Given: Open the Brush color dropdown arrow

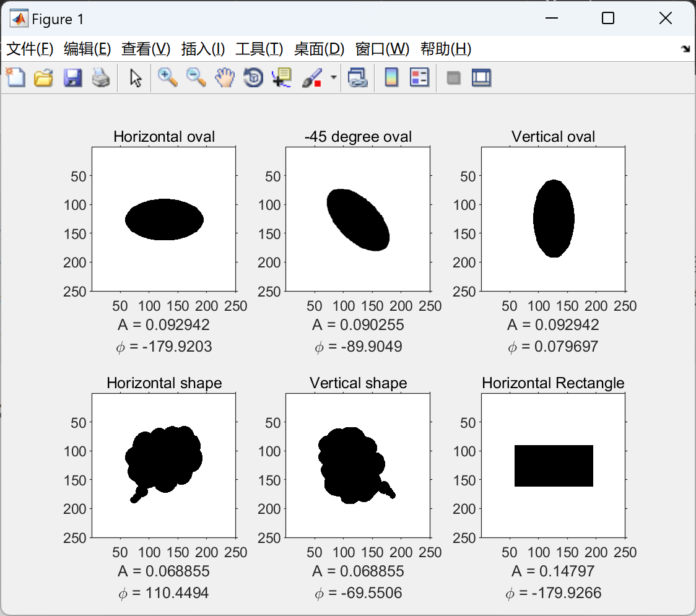Looking at the screenshot, I should (x=333, y=77).
